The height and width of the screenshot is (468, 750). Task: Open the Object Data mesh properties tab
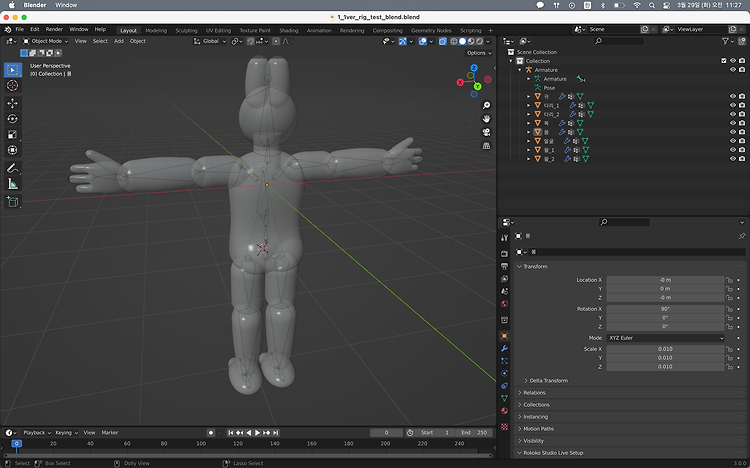point(504,398)
